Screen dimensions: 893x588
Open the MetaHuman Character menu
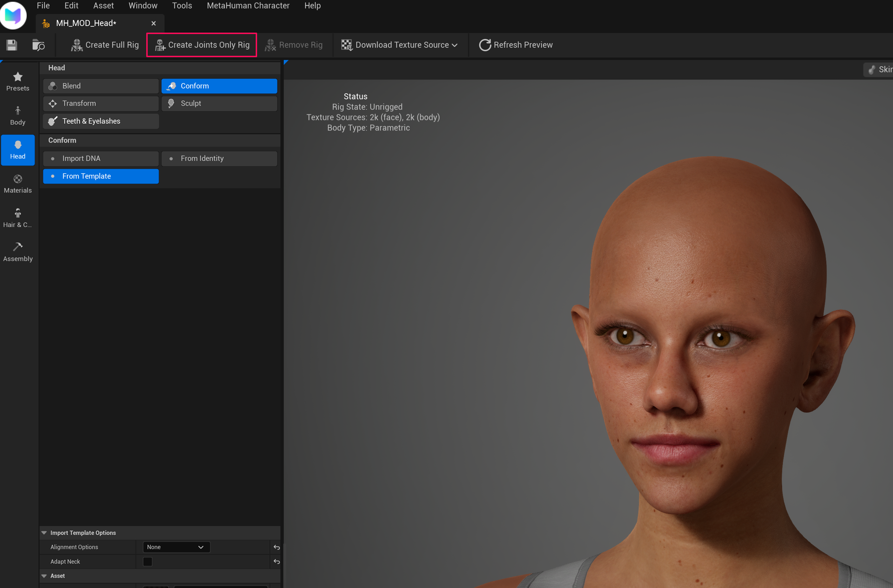point(248,5)
